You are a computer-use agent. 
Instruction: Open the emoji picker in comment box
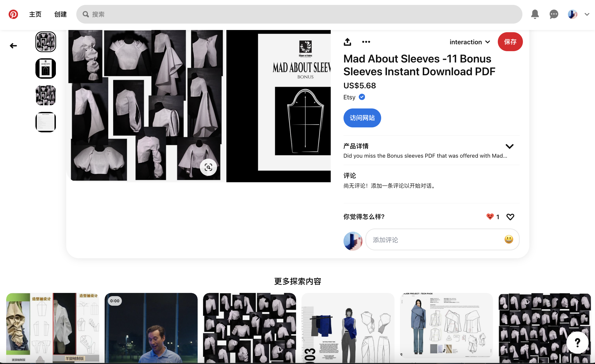click(509, 240)
